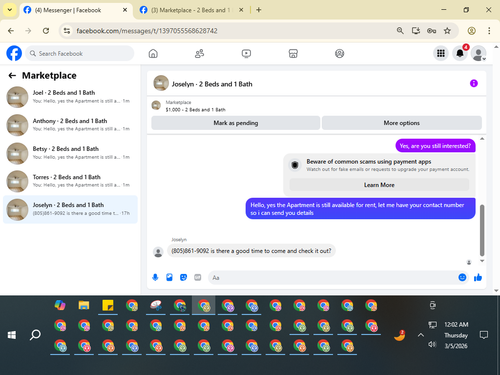Open the account profile avatar menu

(478, 53)
